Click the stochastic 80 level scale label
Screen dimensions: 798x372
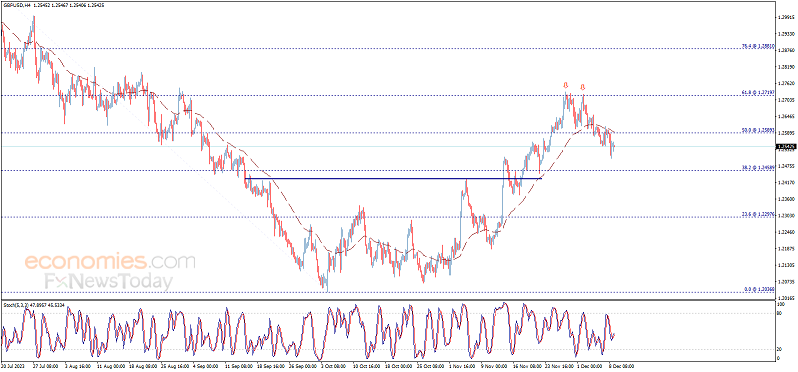pyautogui.click(x=779, y=313)
